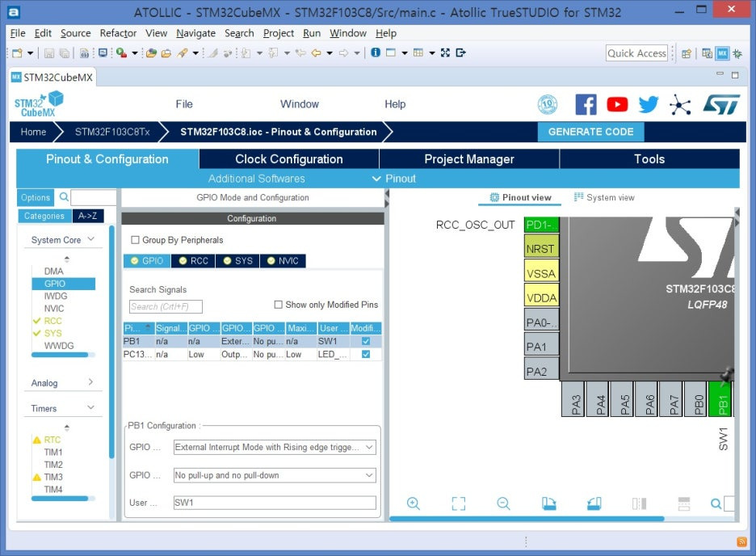Switch to the Tools tab
The width and height of the screenshot is (756, 556).
[649, 159]
